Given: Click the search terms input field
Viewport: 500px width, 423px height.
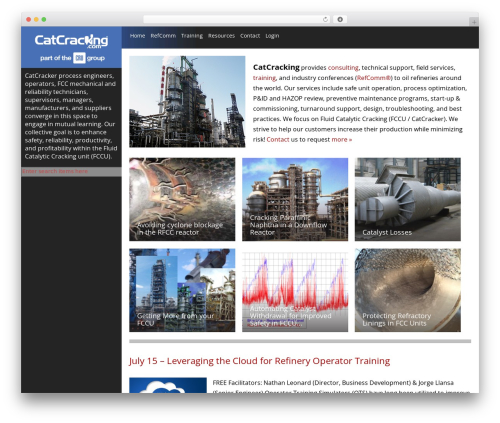Looking at the screenshot, I should (71, 171).
